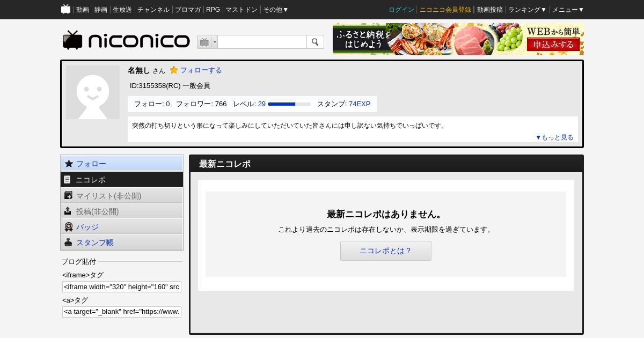Click the 投稿 upload icon in sidebar
This screenshot has height=338, width=644.
(x=68, y=211)
